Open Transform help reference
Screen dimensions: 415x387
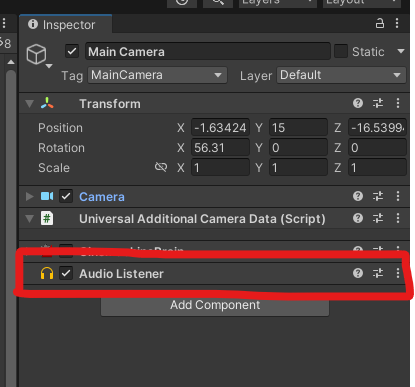click(358, 103)
